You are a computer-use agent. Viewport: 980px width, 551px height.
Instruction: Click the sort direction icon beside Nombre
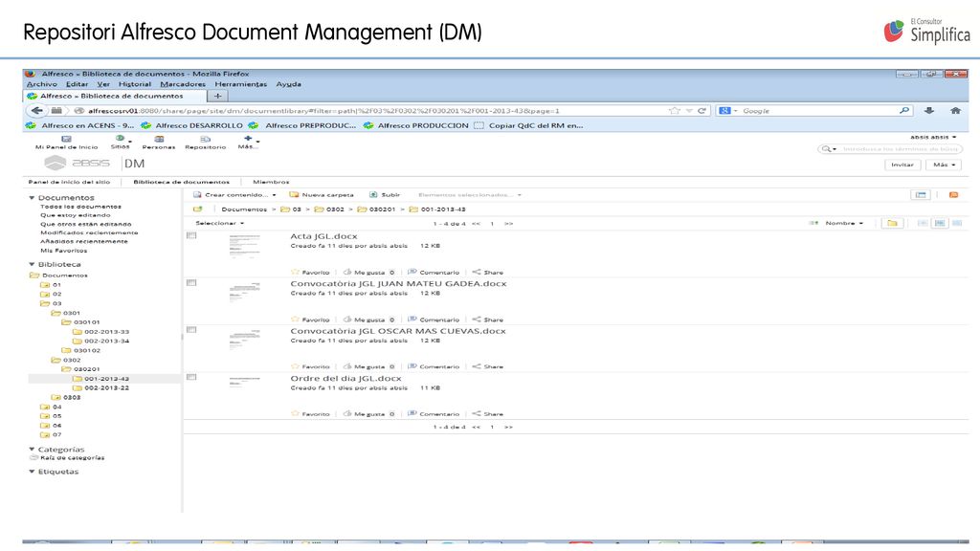click(x=813, y=223)
